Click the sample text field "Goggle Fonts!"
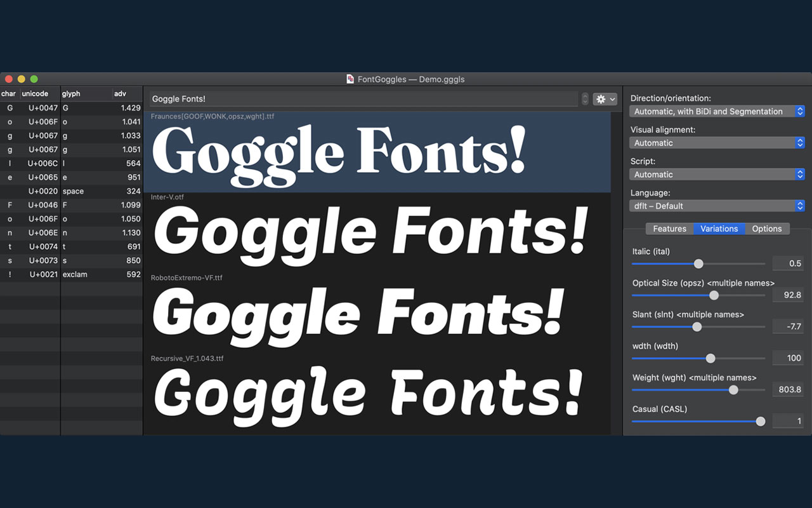Screen dimensions: 812x508 point(363,99)
